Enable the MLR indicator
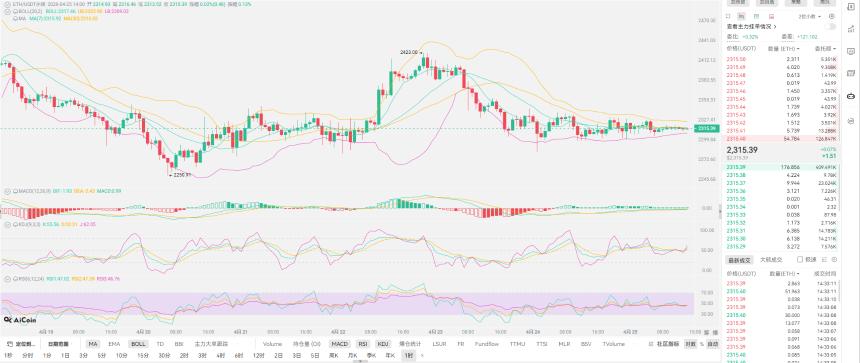The height and width of the screenshot is (363, 860). pos(564,344)
